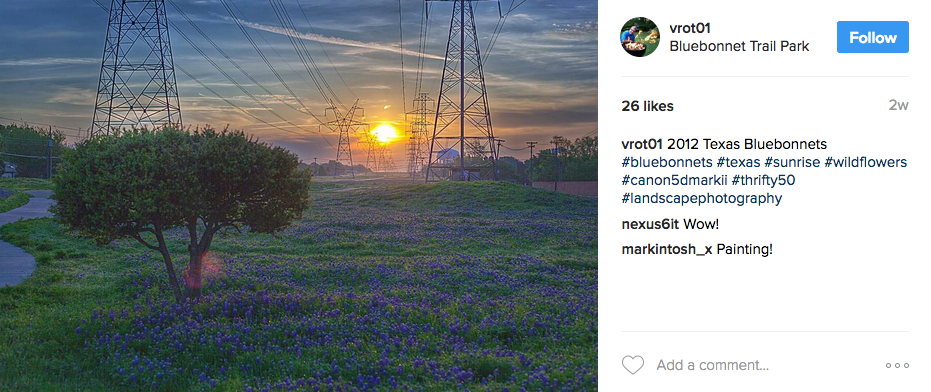Click vrot01 username in the caption

click(642, 144)
